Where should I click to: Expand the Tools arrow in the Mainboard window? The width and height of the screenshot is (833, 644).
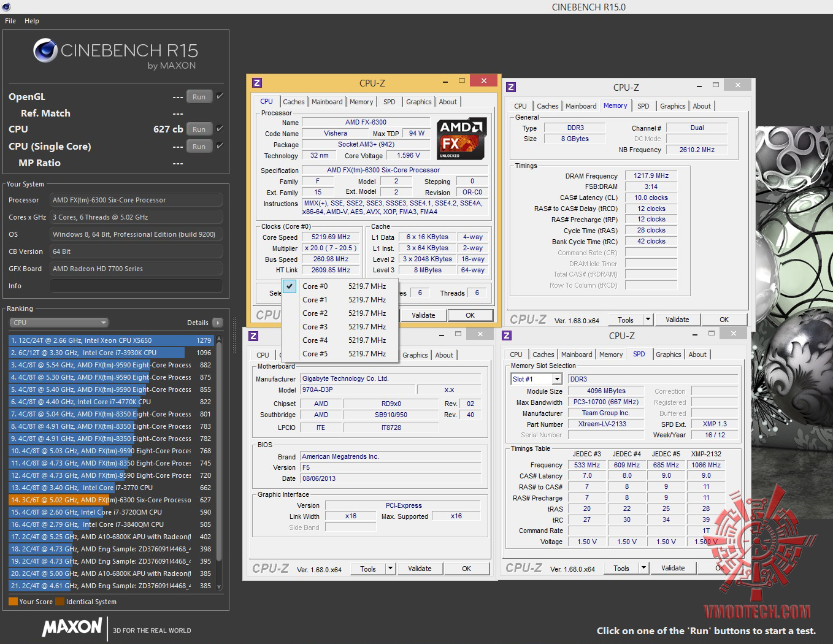tap(390, 569)
